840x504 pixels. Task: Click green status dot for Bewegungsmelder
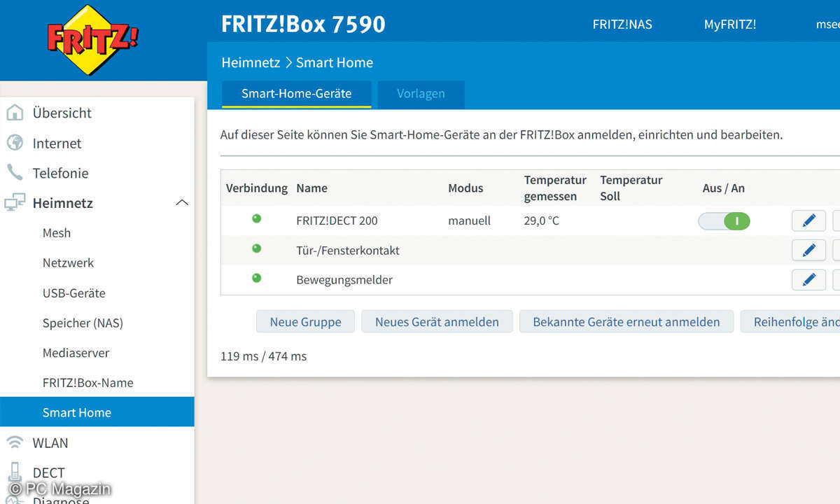click(256, 278)
